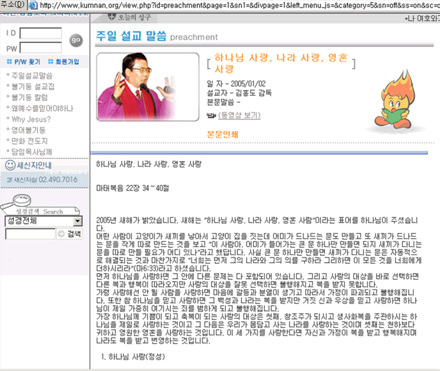Click the 오늘의 성구 label
This screenshot has height=371, width=440.
click(x=134, y=17)
